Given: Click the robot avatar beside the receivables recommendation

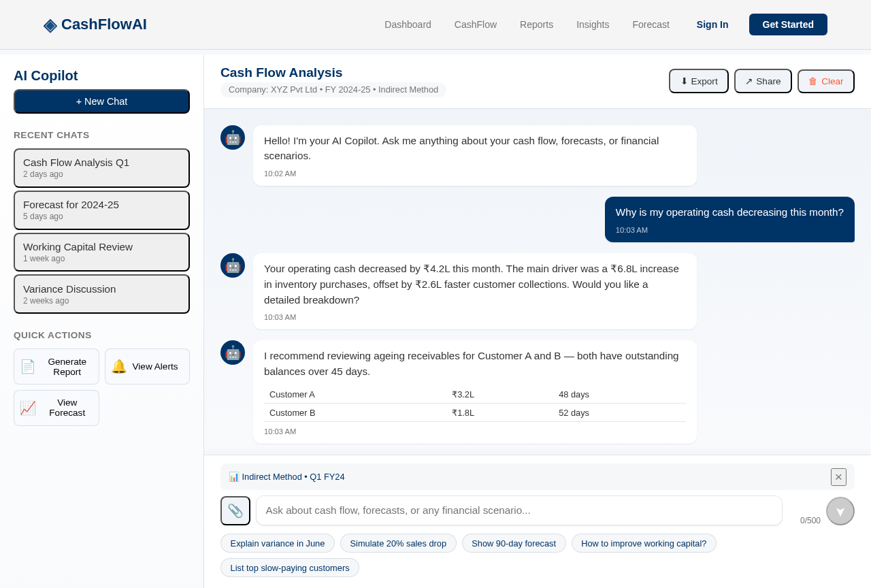Looking at the screenshot, I should [233, 353].
